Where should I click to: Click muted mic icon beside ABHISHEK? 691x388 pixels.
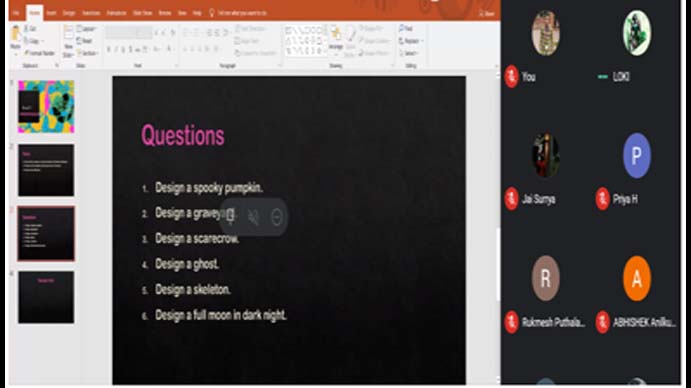(602, 322)
